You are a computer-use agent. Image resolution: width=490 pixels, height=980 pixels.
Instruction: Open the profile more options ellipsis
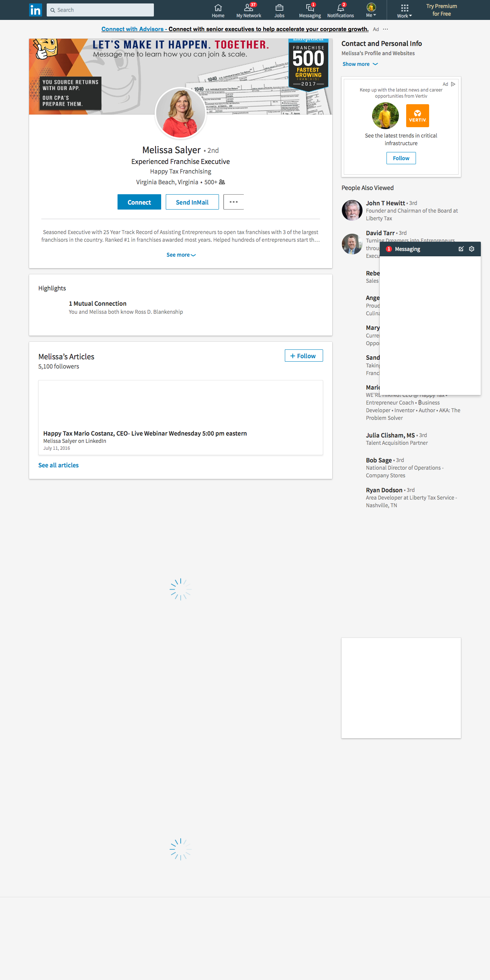tap(234, 202)
